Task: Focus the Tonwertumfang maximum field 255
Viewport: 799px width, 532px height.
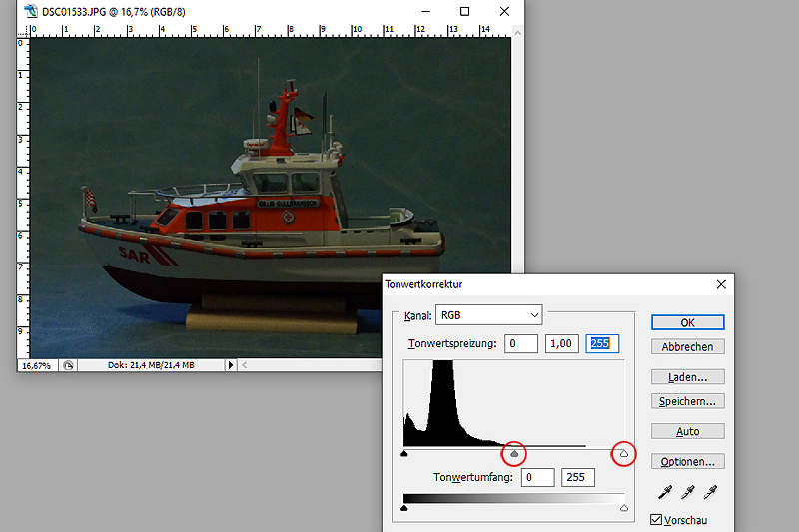Action: [578, 477]
